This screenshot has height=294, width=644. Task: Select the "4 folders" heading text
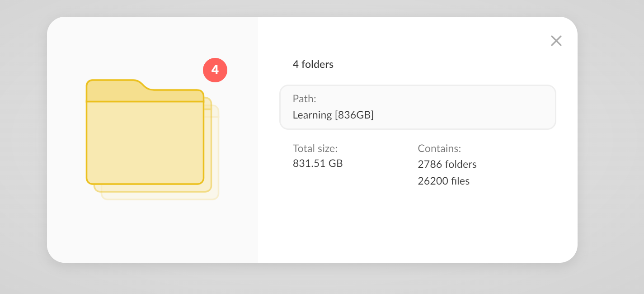(x=313, y=64)
